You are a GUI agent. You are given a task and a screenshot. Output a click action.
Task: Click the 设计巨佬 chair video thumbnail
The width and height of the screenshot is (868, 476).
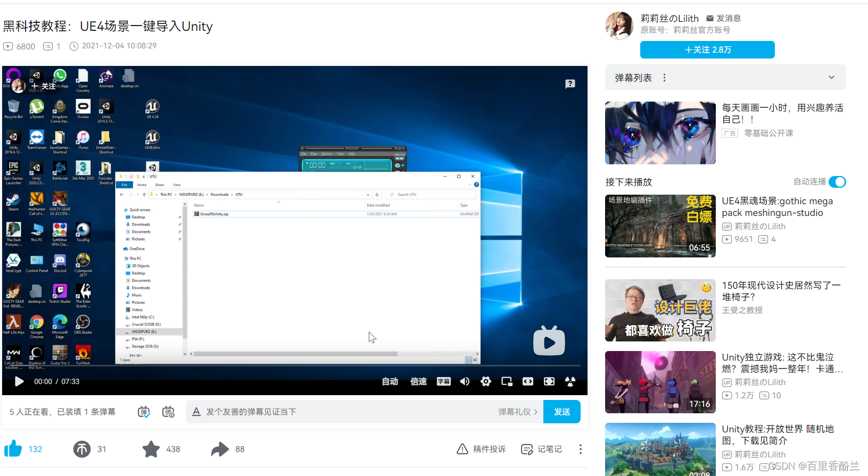tap(660, 310)
